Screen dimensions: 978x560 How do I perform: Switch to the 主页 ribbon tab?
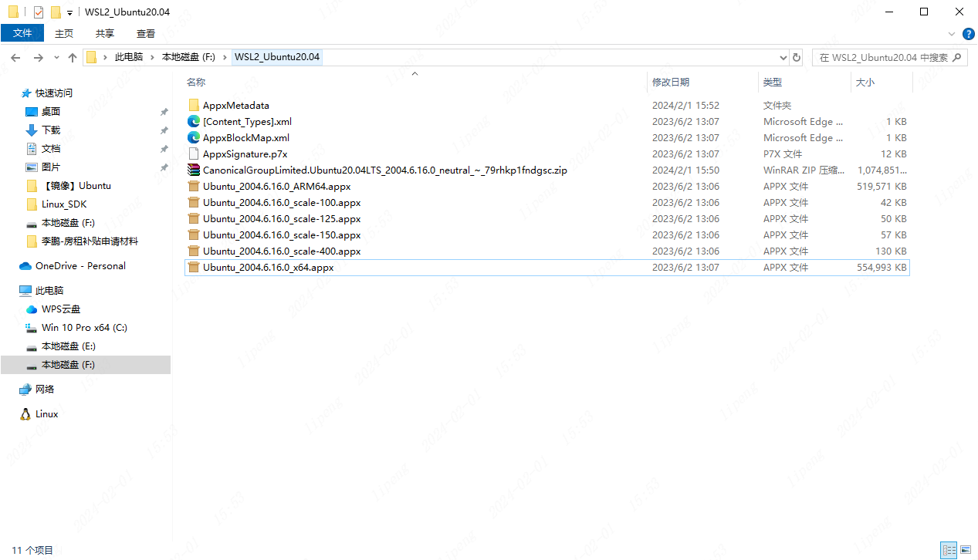[x=64, y=33]
